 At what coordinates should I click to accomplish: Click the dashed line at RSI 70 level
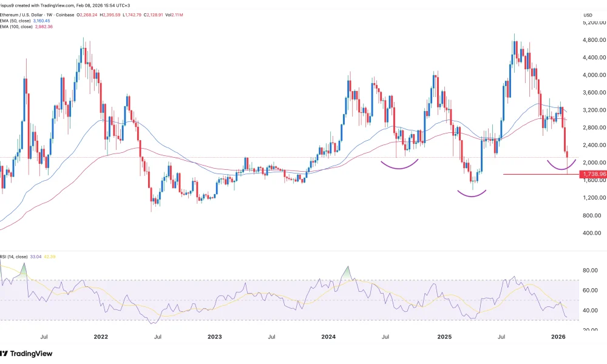point(182,280)
